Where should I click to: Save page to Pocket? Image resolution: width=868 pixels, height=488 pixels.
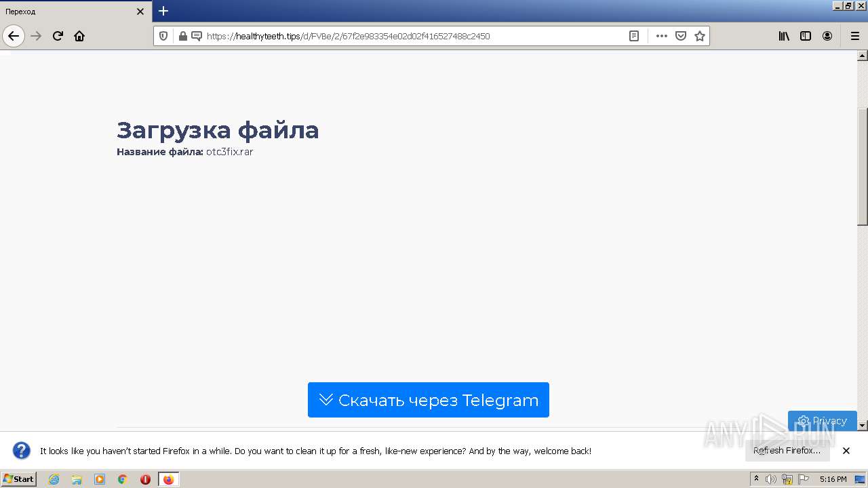pyautogui.click(x=681, y=36)
